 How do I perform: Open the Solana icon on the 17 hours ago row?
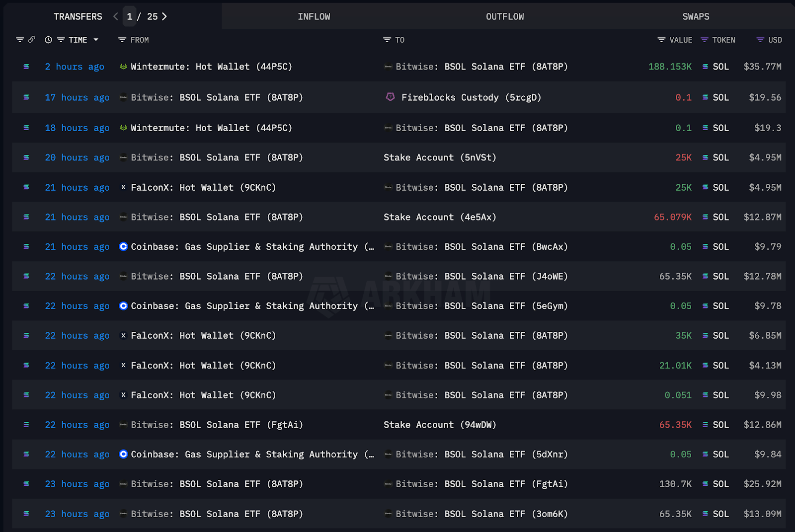tap(26, 97)
